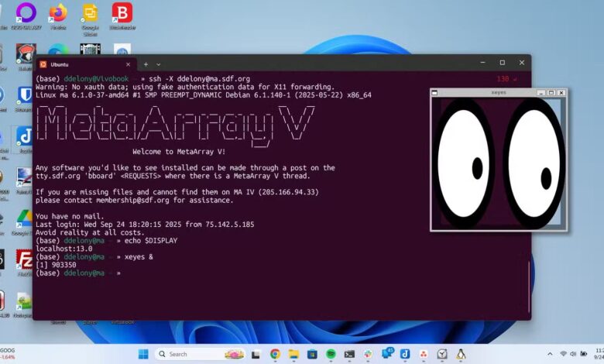Click the GOOG stock widget on taskbar
This screenshot has height=364, width=604.
(x=8, y=354)
